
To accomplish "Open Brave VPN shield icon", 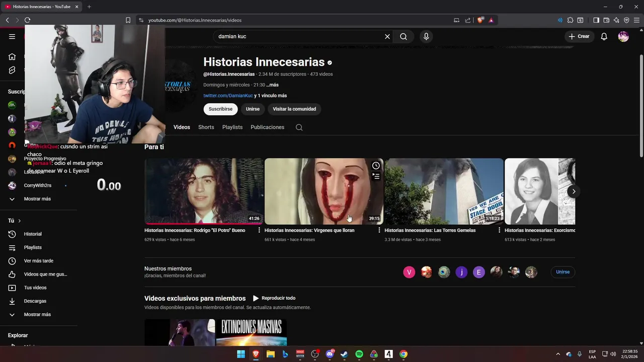I will tap(626, 20).
